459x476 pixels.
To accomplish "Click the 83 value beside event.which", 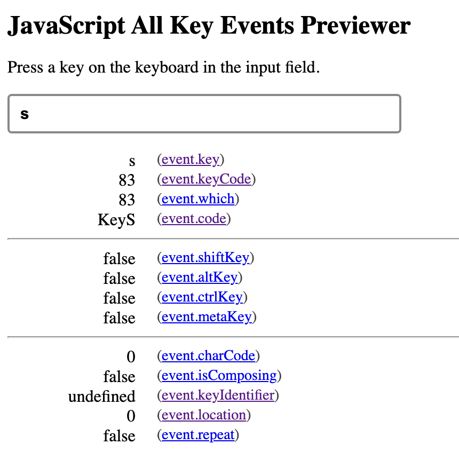I will (x=126, y=200).
